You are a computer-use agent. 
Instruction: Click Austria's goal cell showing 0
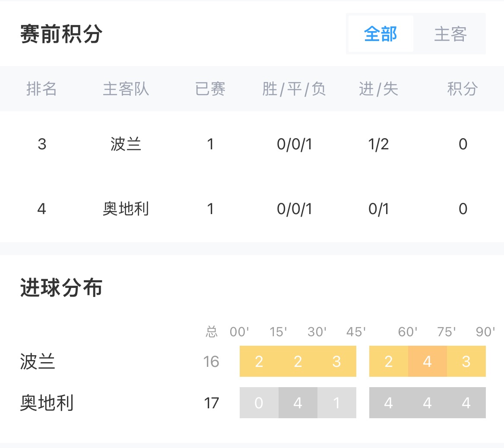259,403
